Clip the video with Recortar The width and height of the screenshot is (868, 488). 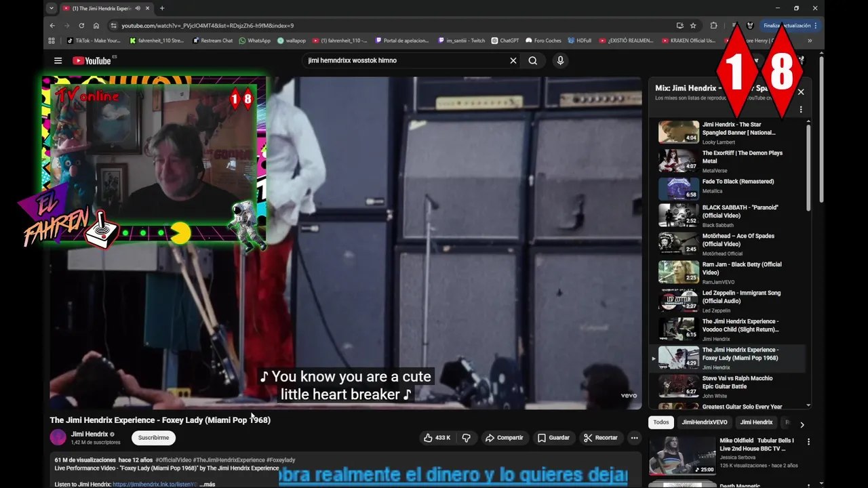point(601,438)
